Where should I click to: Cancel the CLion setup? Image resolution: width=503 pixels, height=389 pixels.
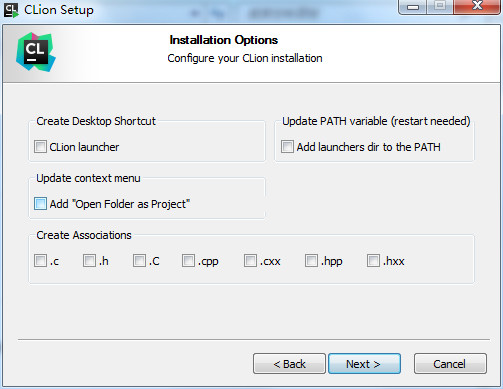450,364
